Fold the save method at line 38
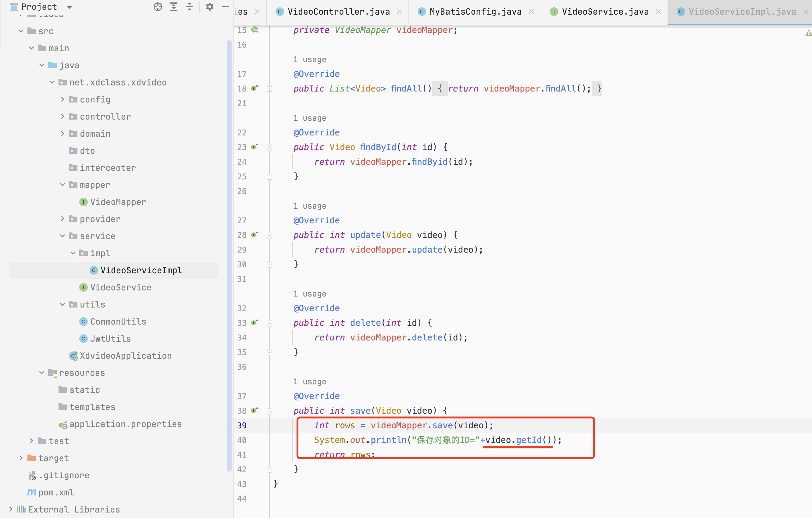812x518 pixels. coord(269,411)
